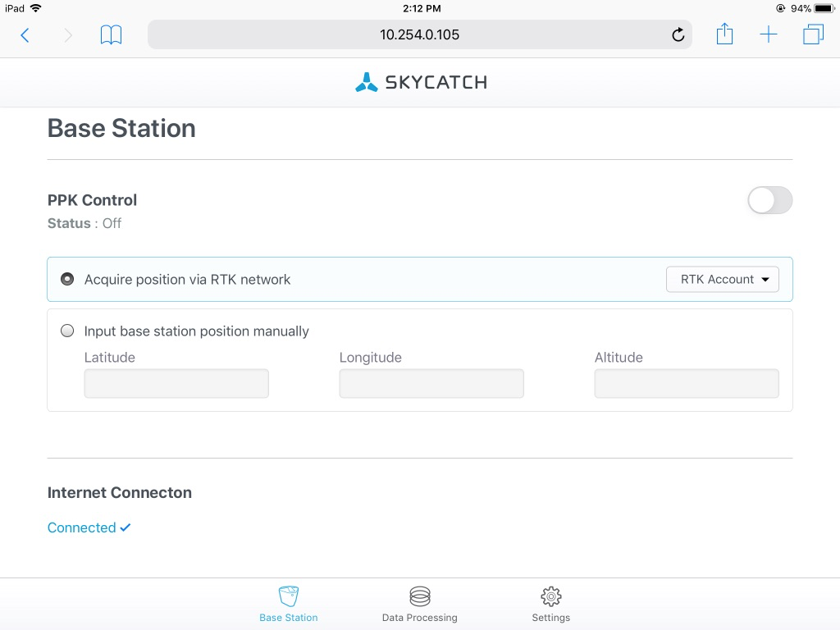Open the Settings tab
Image resolution: width=840 pixels, height=630 pixels.
point(550,604)
